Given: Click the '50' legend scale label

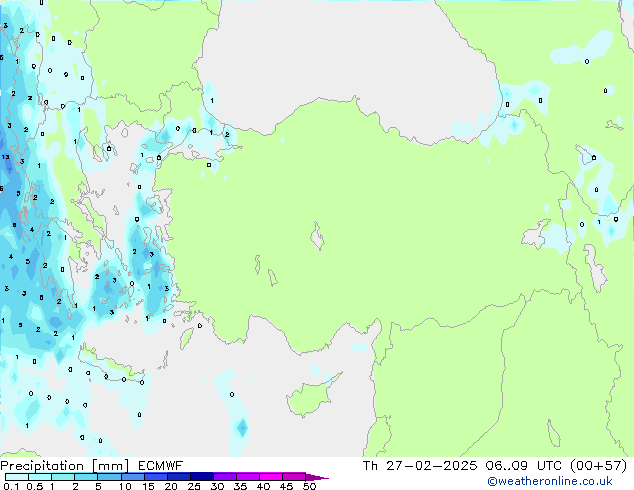Looking at the screenshot, I should click(310, 486).
